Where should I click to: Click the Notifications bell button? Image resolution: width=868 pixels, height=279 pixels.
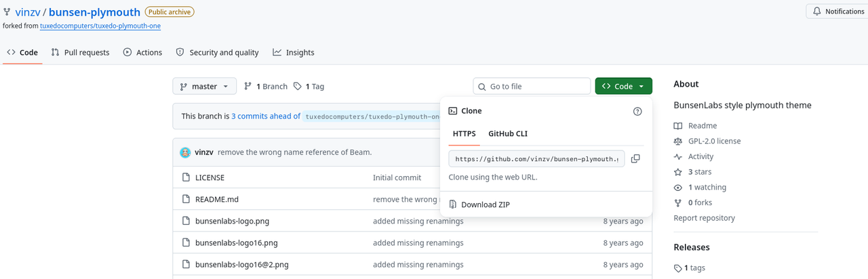point(838,12)
